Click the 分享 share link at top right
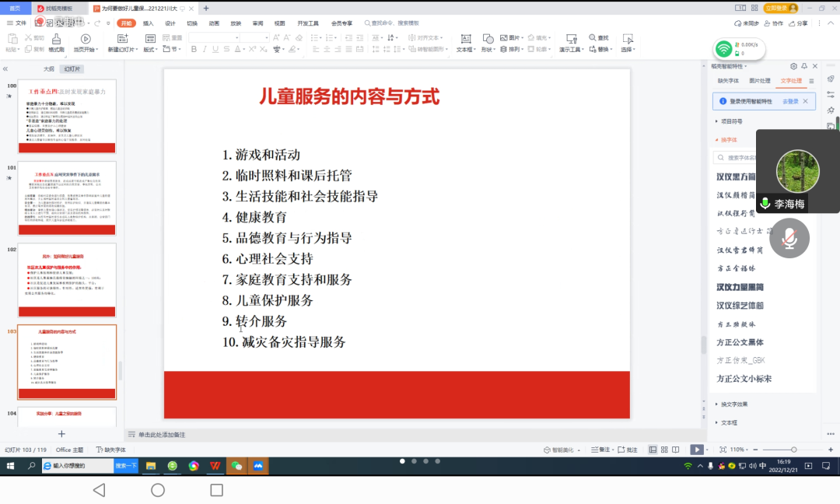Screen dimensions: 840x504 pyautogui.click(x=803, y=23)
